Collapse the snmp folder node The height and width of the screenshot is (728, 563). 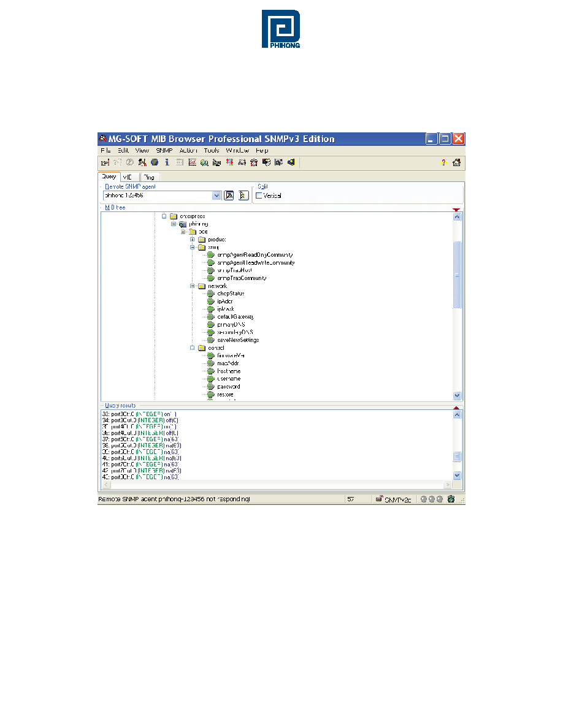(x=193, y=248)
